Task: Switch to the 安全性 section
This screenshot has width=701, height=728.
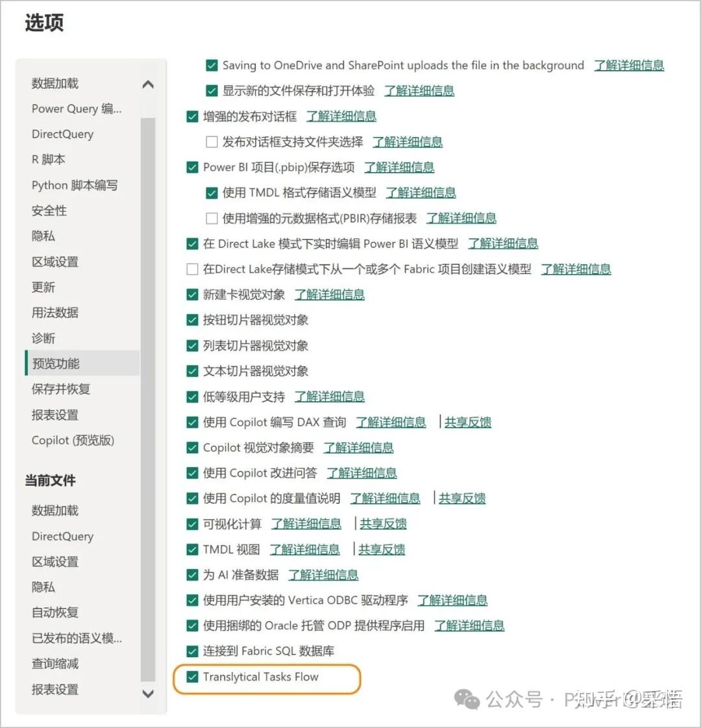Action: (49, 210)
